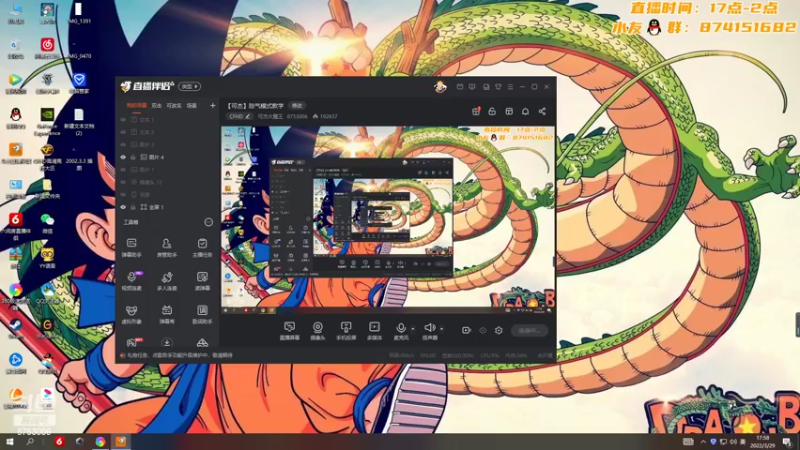Toggle the lock on 图片 4 source

pos(133,157)
